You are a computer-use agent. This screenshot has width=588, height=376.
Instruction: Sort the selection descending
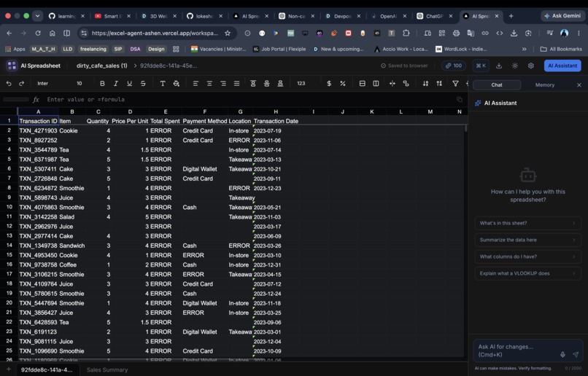coord(439,84)
